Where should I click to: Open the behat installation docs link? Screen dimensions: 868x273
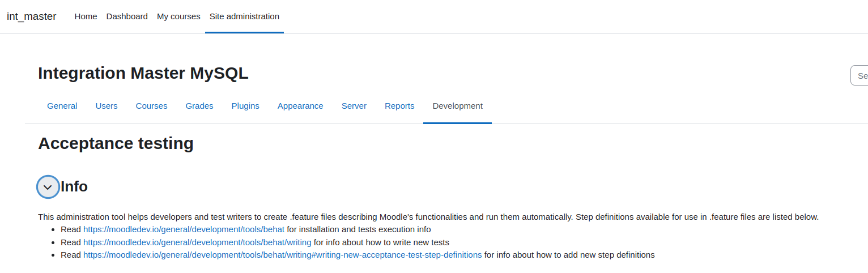pyautogui.click(x=184, y=229)
